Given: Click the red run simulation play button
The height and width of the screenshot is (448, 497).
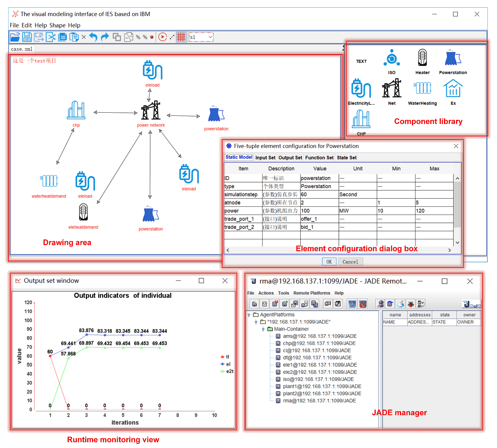Looking at the screenshot, I should tap(162, 37).
